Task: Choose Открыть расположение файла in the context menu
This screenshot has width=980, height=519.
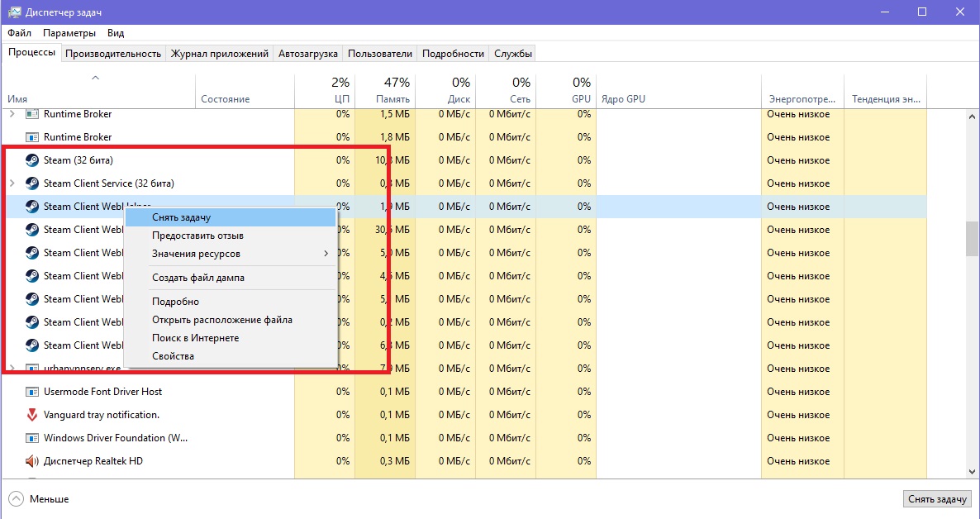Action: pos(231,320)
